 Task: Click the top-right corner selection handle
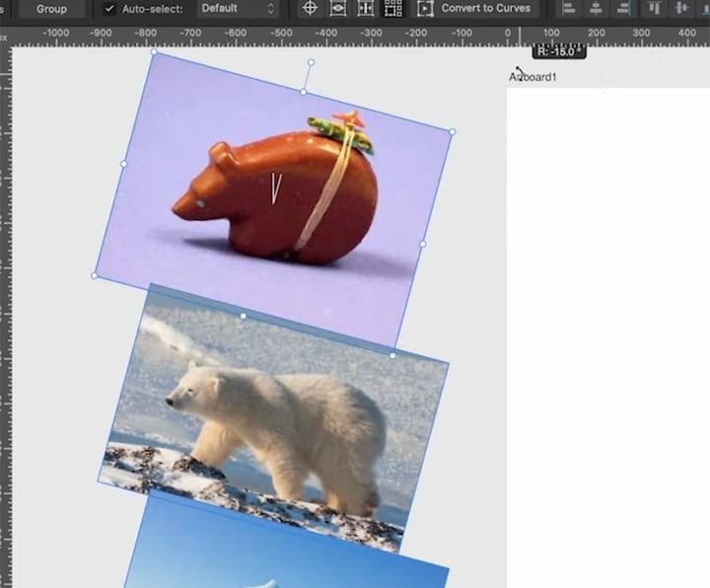click(x=453, y=131)
